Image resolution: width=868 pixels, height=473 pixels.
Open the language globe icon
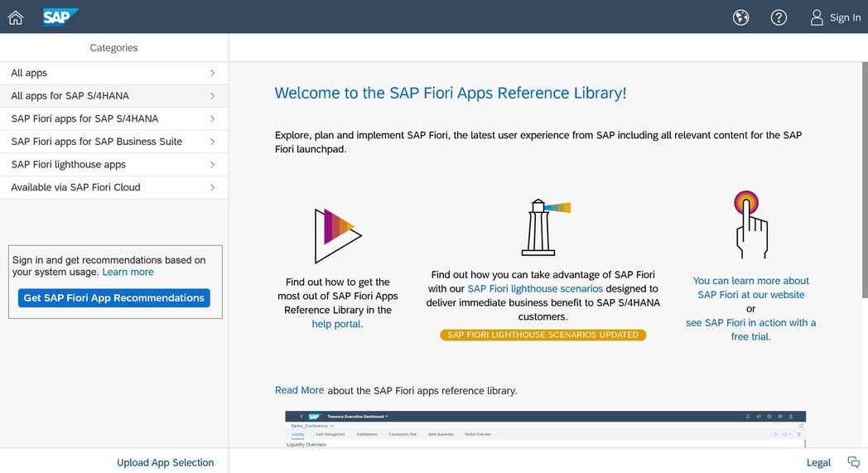[x=741, y=17]
